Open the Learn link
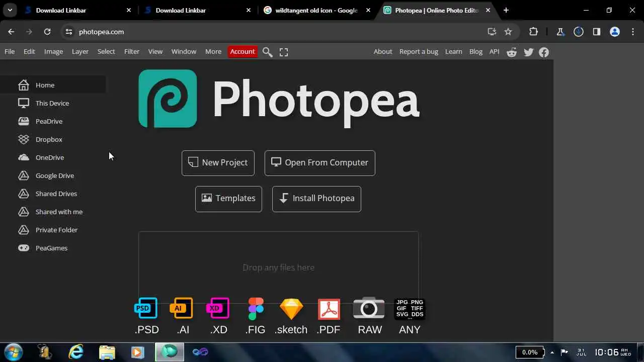The width and height of the screenshot is (644, 362). (x=453, y=51)
